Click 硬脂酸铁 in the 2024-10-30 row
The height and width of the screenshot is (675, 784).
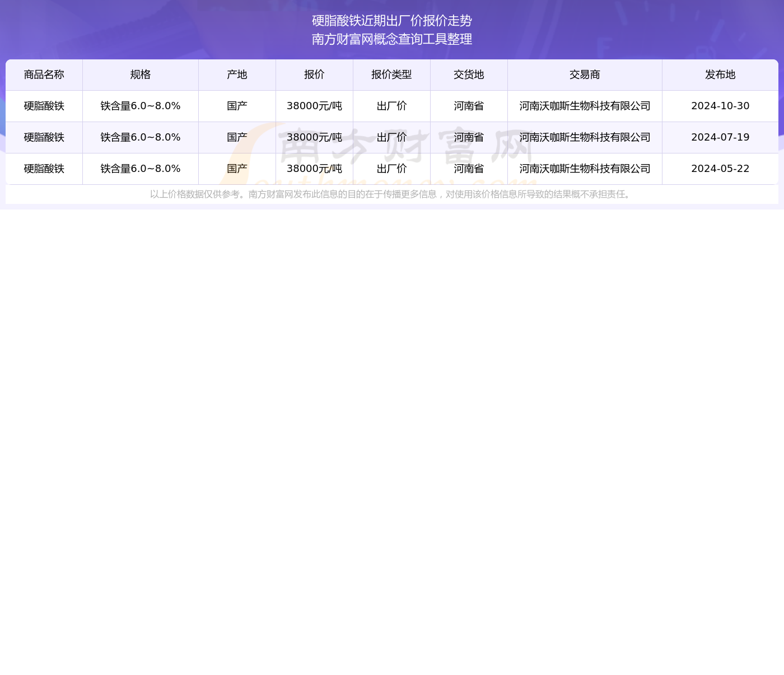pos(44,106)
